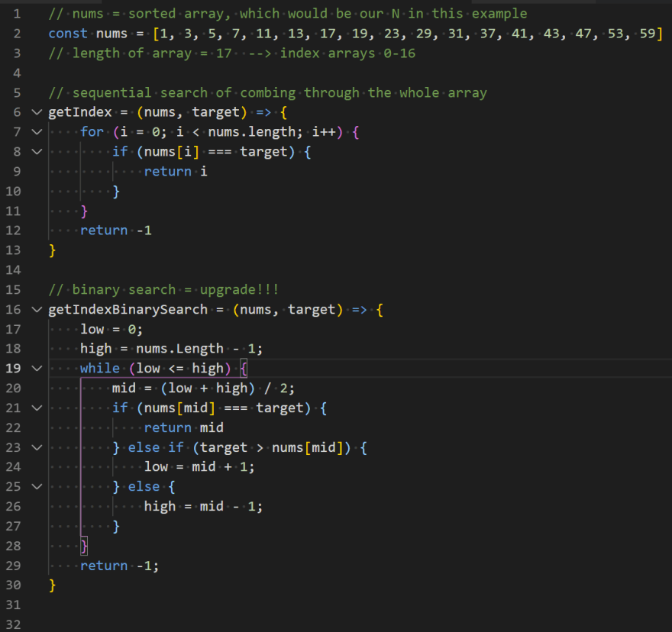Screen dimensions: 672x632
Task: Click the highlighted closing brace on line 28
Action: coord(84,546)
